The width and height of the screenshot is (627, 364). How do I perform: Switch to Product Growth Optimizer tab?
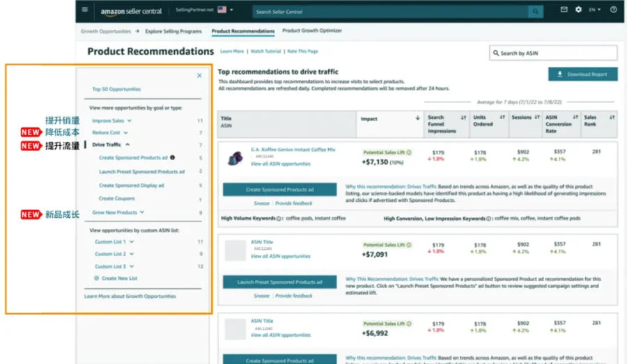[312, 31]
